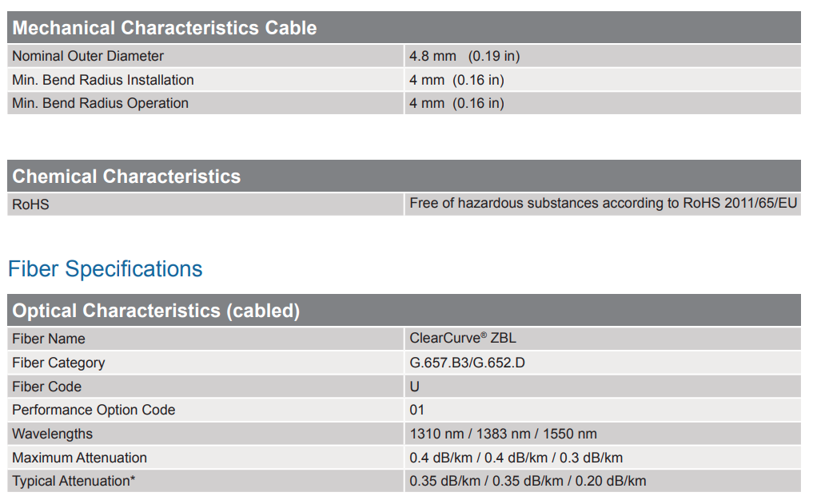Select the 1310 nm / 1383 nm / 1550 nm value
This screenshot has width=813, height=504.
click(x=503, y=434)
